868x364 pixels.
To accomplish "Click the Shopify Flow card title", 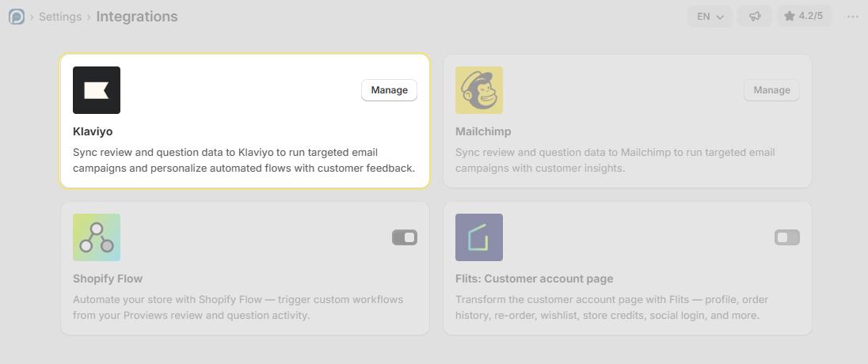I will (x=108, y=279).
